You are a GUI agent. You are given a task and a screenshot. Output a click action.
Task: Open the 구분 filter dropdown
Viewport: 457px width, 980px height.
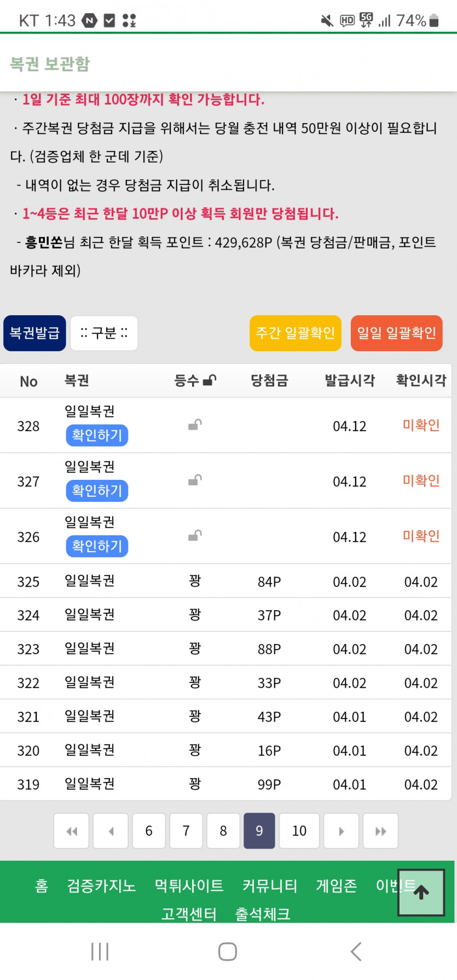(104, 333)
